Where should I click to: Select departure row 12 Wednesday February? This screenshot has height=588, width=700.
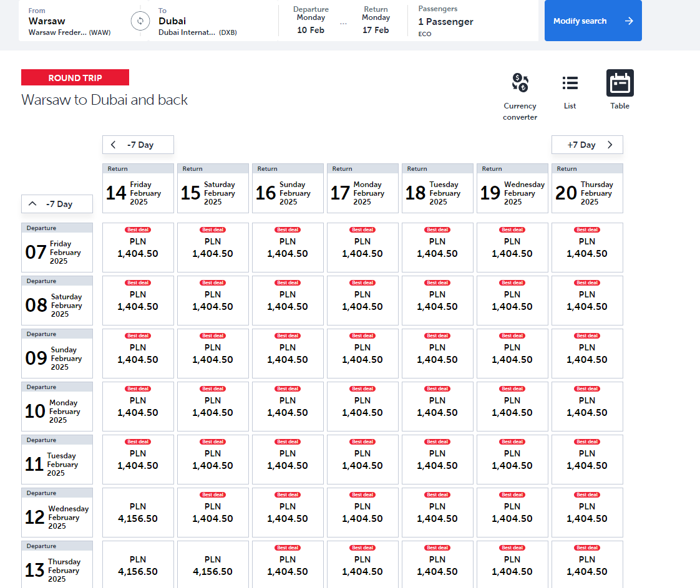[57, 513]
